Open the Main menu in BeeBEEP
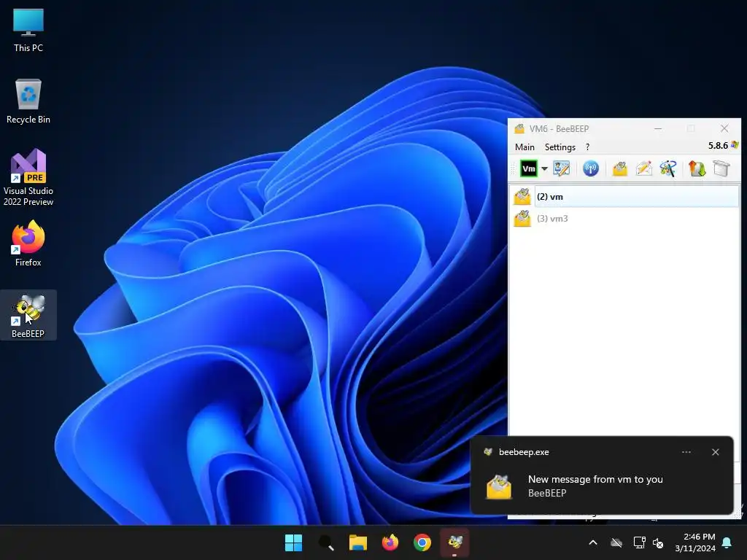 pos(525,147)
